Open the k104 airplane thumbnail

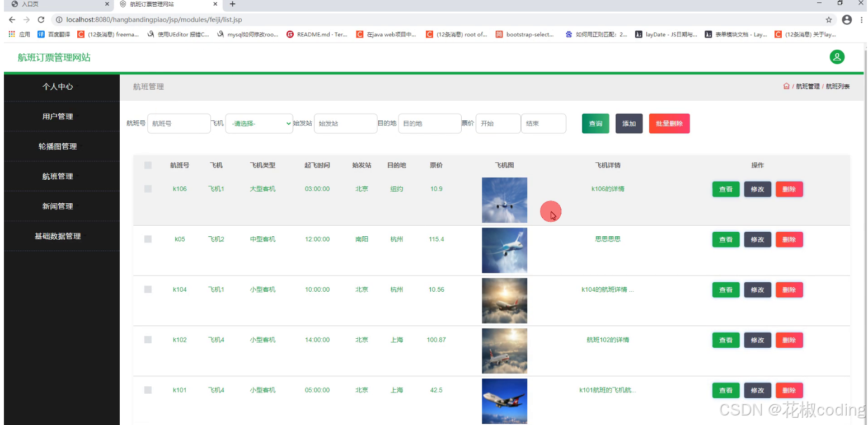tap(504, 301)
